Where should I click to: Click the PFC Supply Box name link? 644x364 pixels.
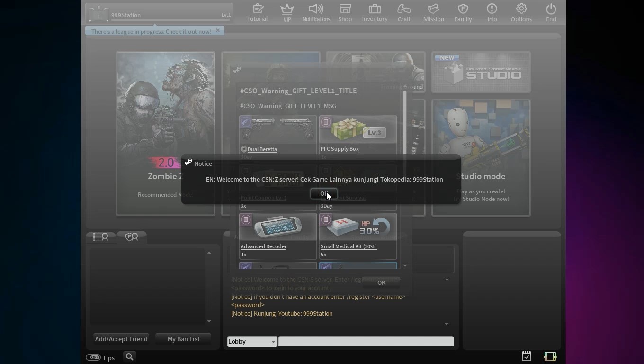(340, 149)
